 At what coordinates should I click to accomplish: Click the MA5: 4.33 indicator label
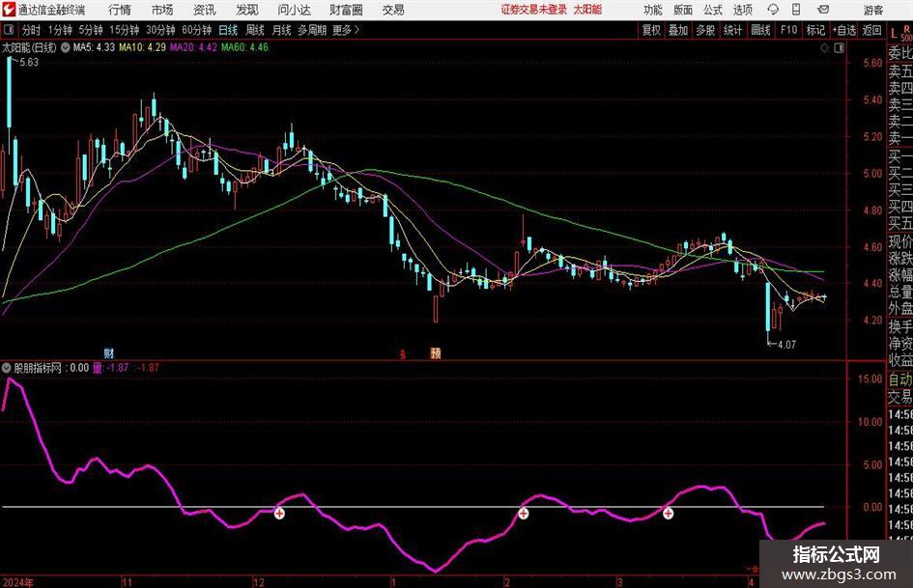pos(94,47)
